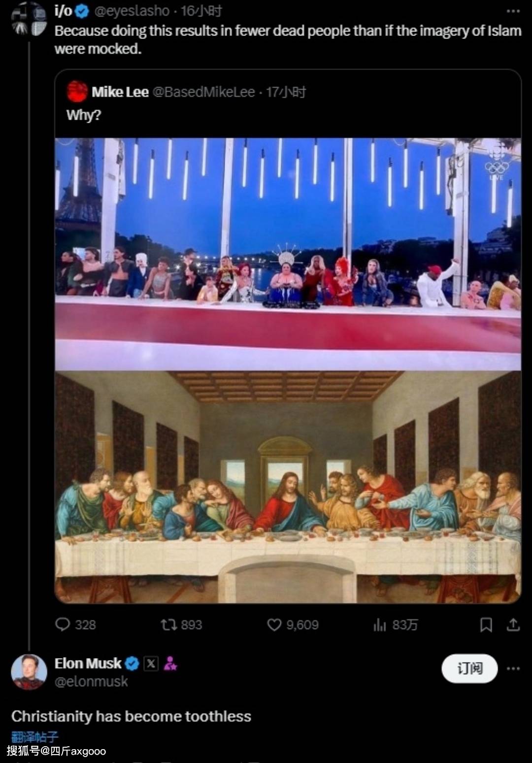
Task: Click the reply comment icon
Action: click(63, 625)
